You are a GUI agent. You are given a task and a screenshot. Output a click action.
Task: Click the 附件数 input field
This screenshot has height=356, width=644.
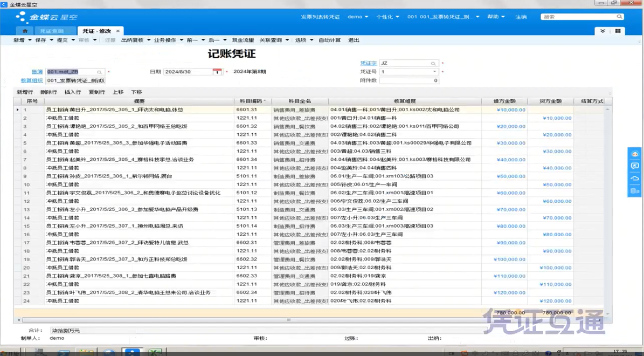[x=408, y=80]
